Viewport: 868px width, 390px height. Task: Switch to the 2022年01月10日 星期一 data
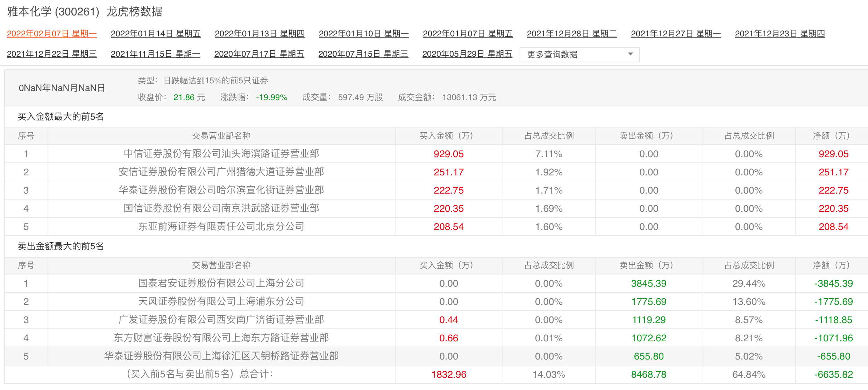(364, 34)
